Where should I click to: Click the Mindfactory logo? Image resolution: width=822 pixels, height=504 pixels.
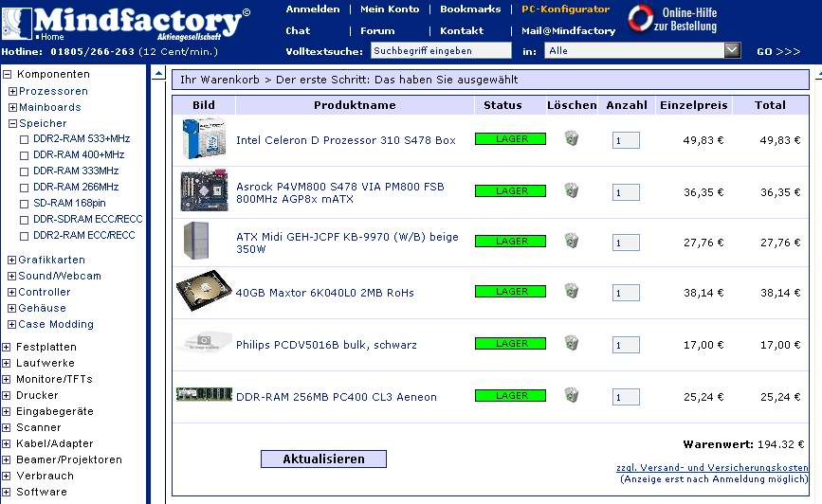click(126, 22)
